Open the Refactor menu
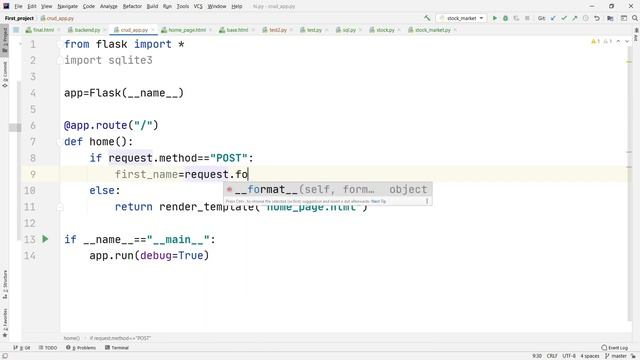This screenshot has width=640, height=360. [132, 7]
